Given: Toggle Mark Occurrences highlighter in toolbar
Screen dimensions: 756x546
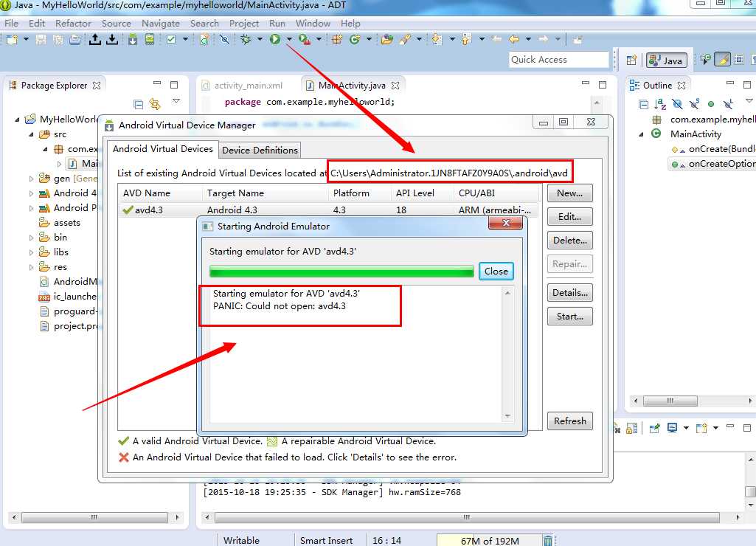Looking at the screenshot, I should point(722,60).
